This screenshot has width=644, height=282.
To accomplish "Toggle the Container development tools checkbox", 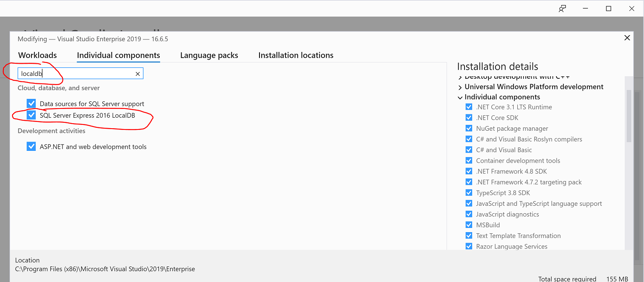I will coord(469,160).
